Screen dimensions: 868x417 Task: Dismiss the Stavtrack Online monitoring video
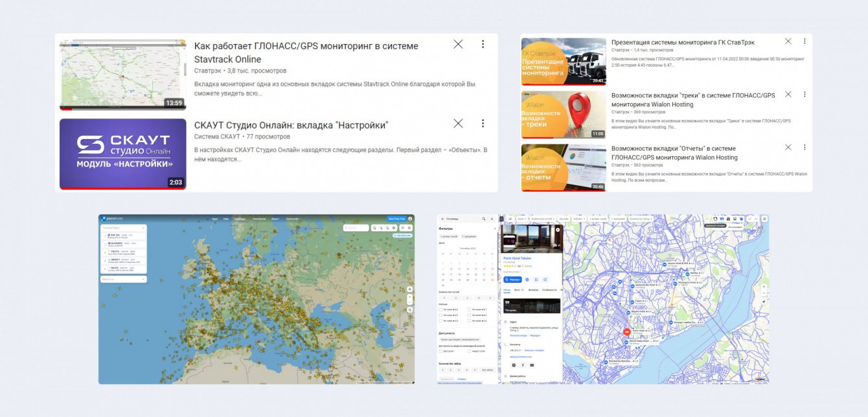458,44
